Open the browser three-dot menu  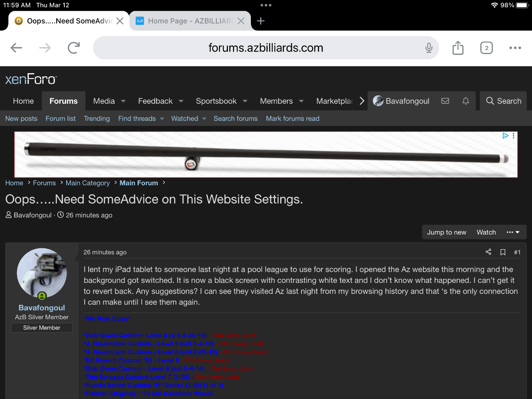coord(515,48)
